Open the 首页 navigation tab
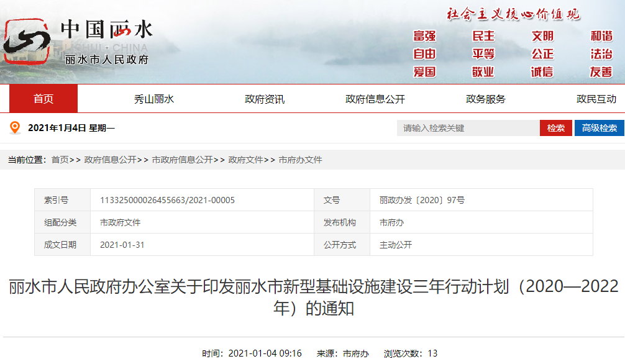Image resolution: width=625 pixels, height=364 pixels. pyautogui.click(x=43, y=99)
